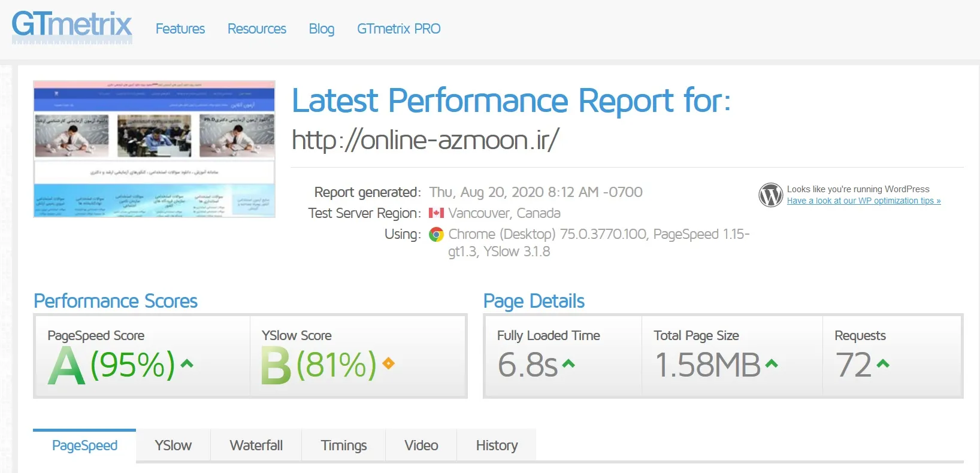Viewport: 980px width, 473px height.
Task: Click the GTmetrix logo
Action: click(72, 26)
